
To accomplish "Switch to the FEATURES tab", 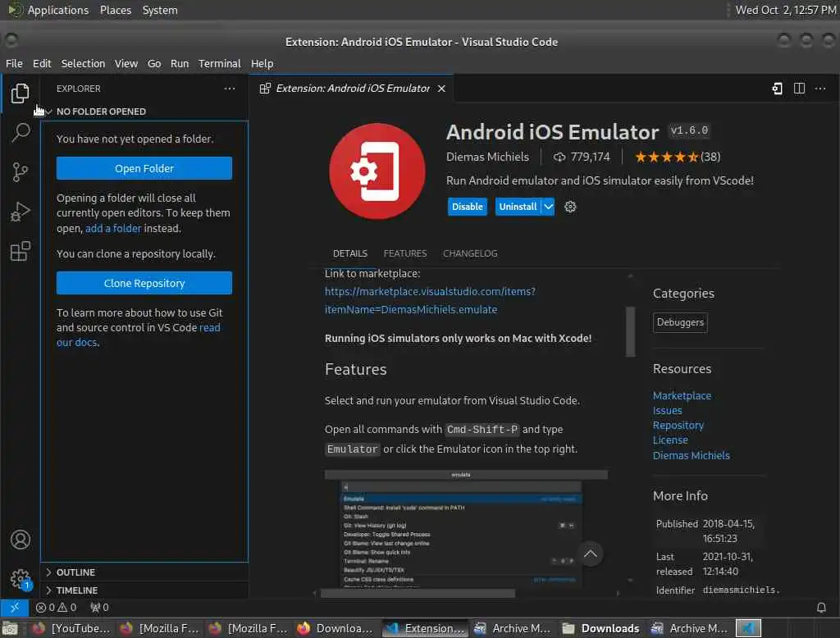I will tap(405, 253).
